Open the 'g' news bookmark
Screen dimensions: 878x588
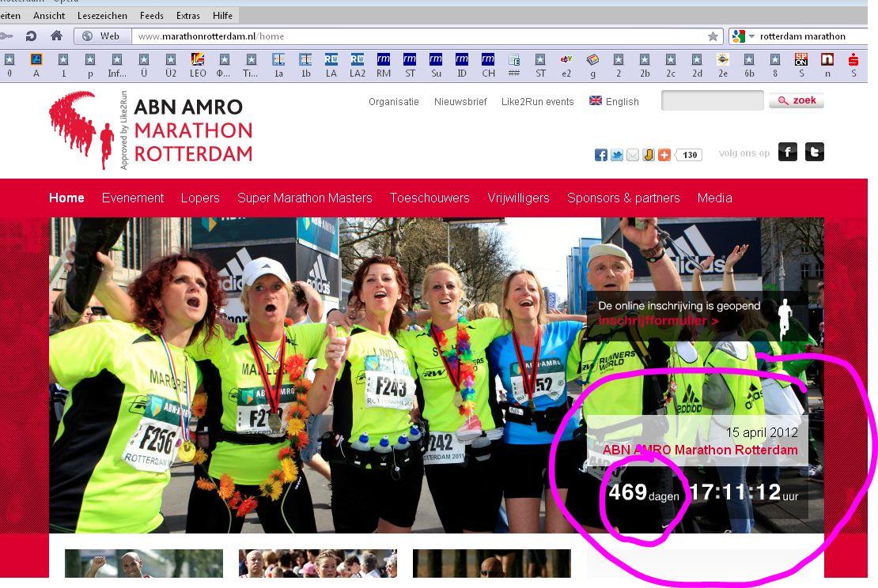click(x=592, y=65)
